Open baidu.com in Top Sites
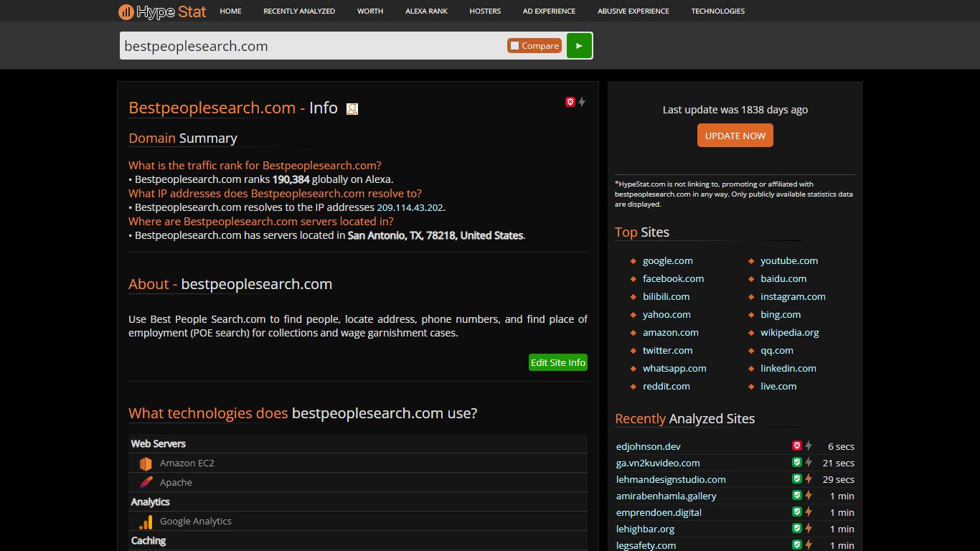Viewport: 980px width, 551px height. (x=783, y=279)
